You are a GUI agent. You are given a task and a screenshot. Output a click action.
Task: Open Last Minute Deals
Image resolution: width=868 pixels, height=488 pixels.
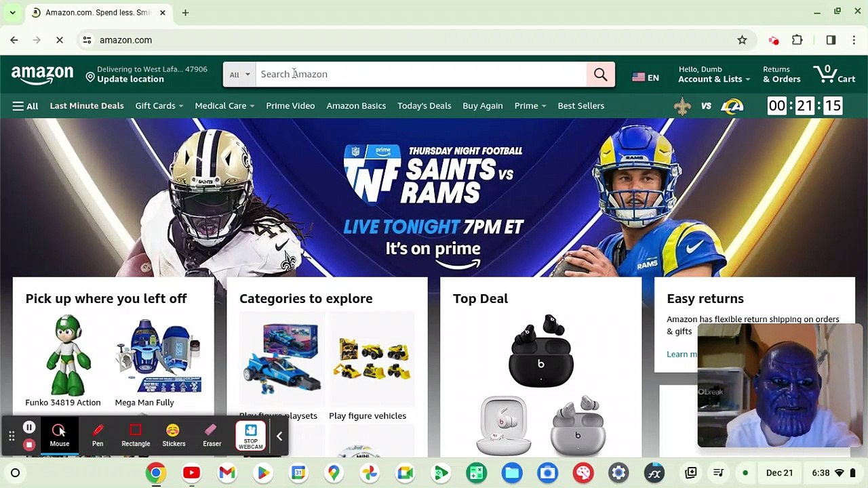pos(87,106)
